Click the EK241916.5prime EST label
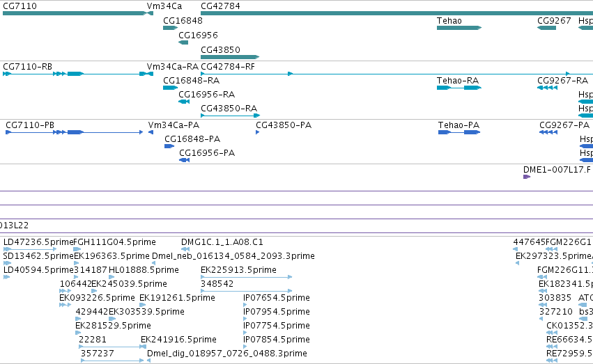 point(179,340)
